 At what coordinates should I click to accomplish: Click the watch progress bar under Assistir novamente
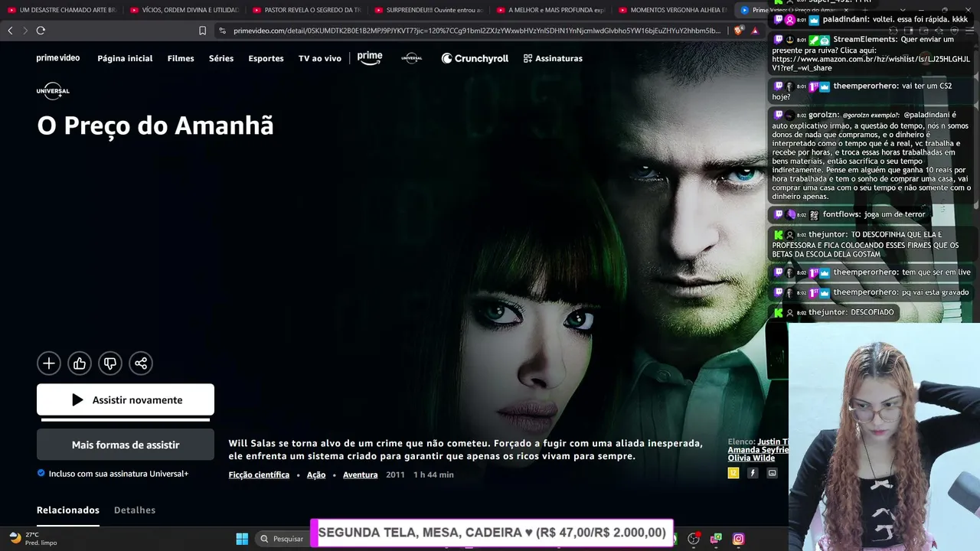(126, 419)
